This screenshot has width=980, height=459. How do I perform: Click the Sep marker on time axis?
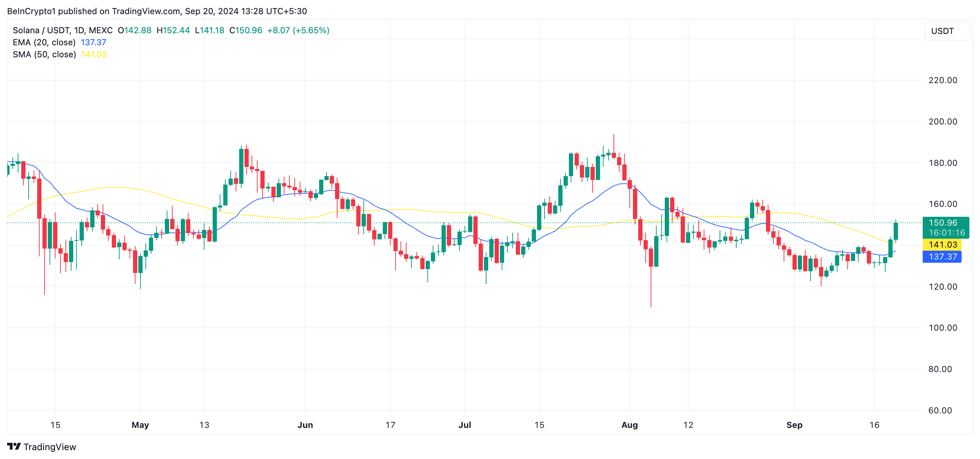pos(794,425)
